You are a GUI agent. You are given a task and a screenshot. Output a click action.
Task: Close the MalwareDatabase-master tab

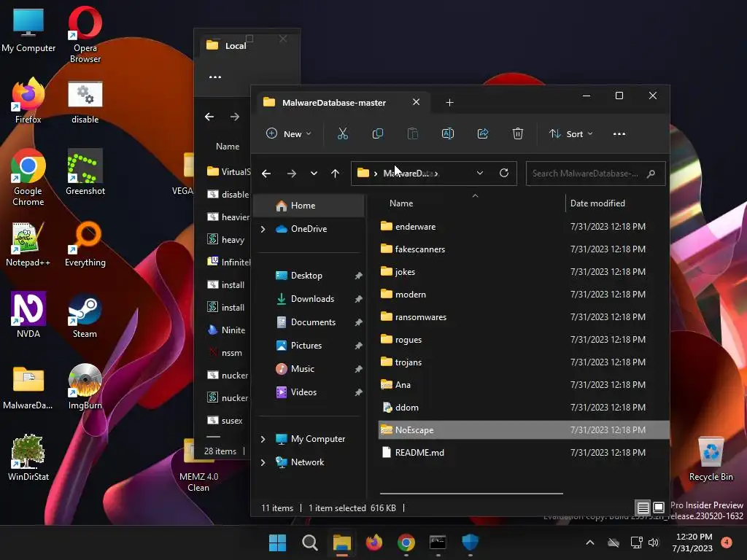click(416, 102)
